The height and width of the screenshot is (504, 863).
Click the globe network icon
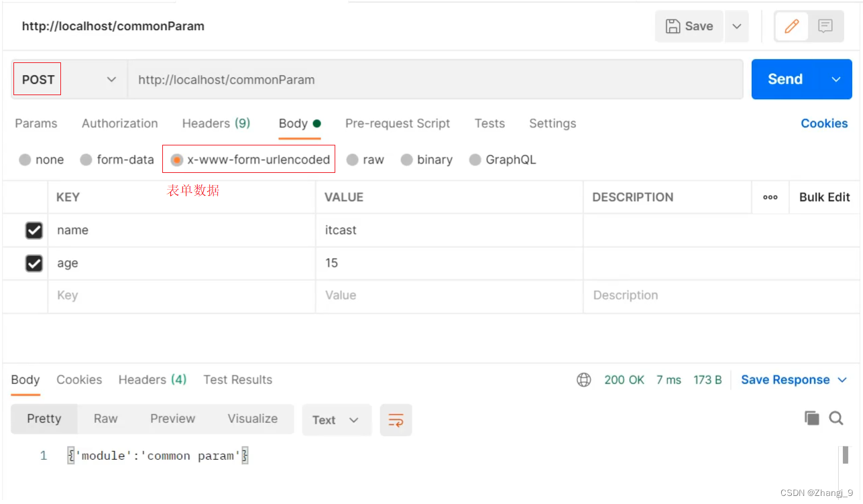584,380
